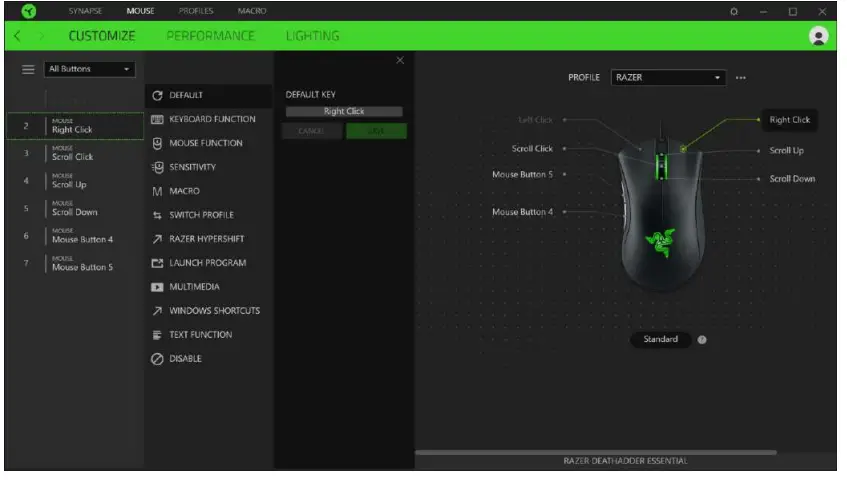Switch to the Profiles tab

click(196, 11)
